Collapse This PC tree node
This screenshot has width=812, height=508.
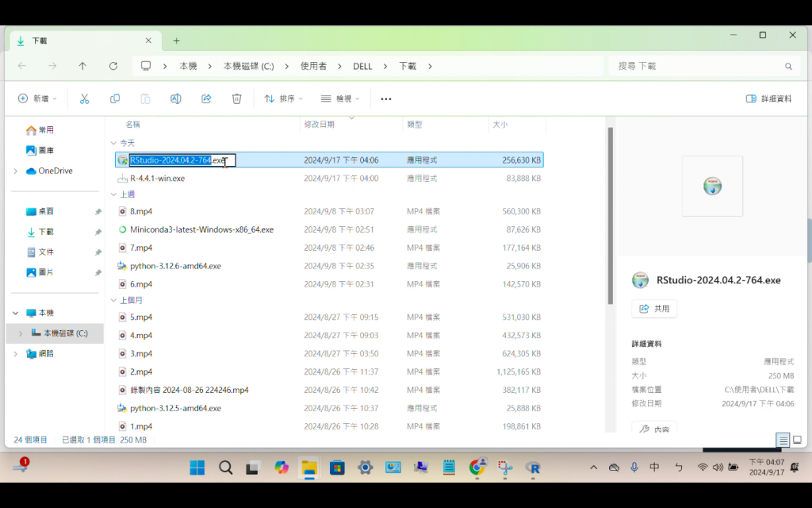tap(15, 313)
